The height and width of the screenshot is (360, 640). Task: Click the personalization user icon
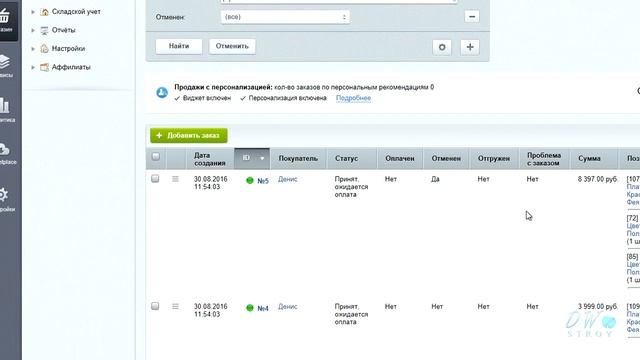click(x=162, y=92)
